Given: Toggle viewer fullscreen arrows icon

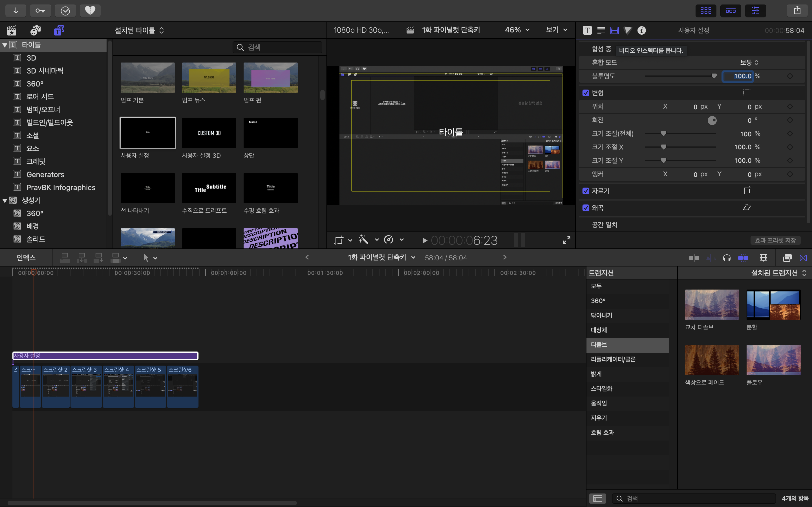Looking at the screenshot, I should 566,240.
